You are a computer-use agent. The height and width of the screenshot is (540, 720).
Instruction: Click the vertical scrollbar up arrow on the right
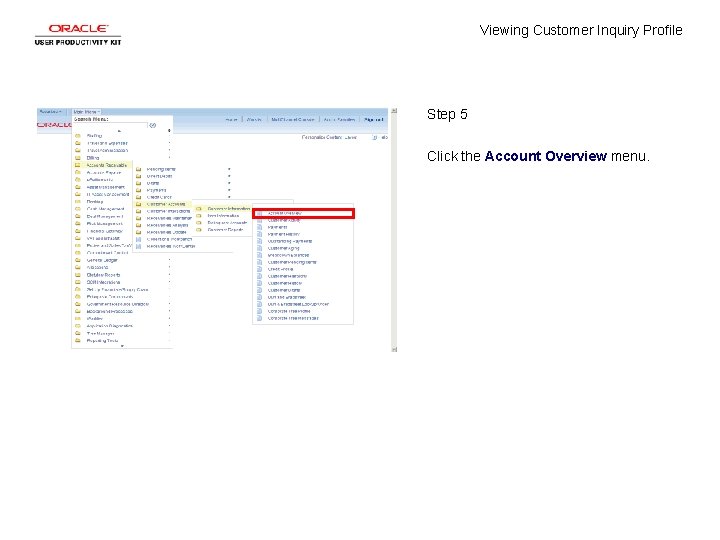pos(394,111)
